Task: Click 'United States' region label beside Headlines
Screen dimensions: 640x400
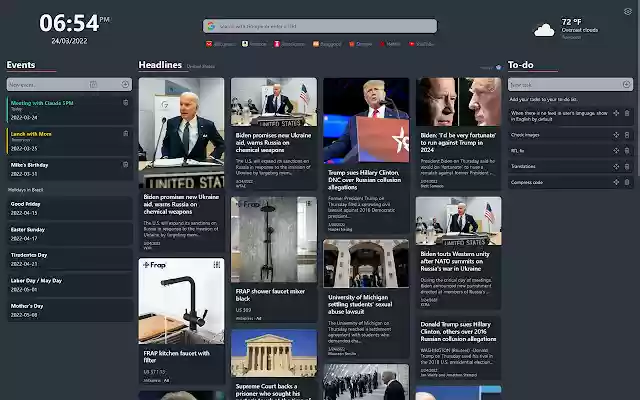Action: click(x=200, y=67)
